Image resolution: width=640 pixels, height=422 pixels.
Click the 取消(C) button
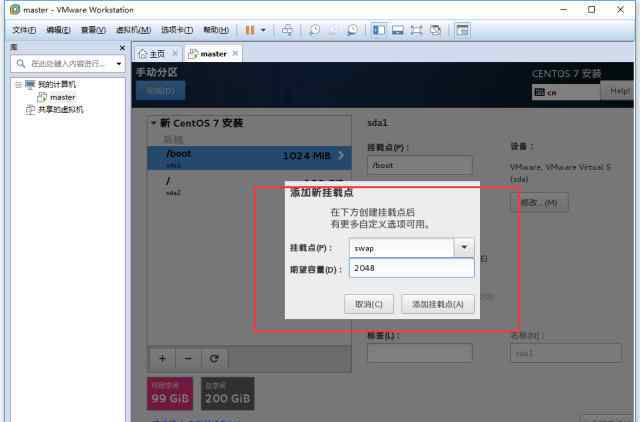[369, 304]
